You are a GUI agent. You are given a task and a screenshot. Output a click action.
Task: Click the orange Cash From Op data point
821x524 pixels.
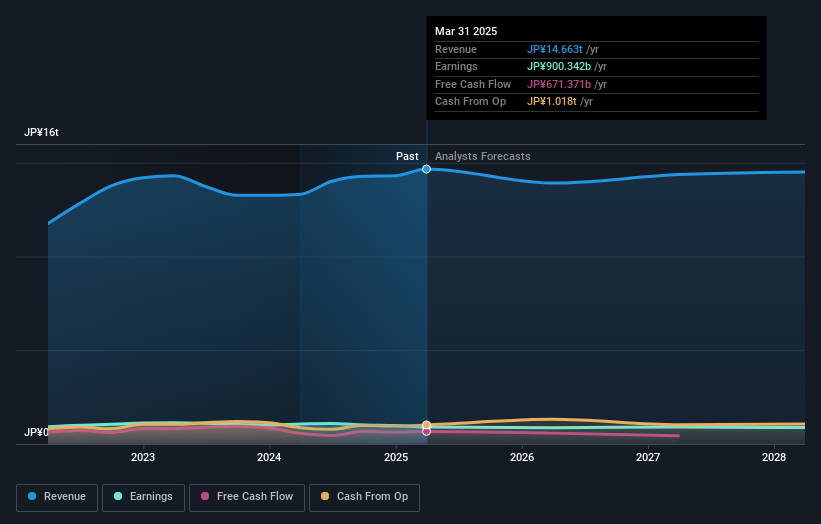[x=426, y=425]
